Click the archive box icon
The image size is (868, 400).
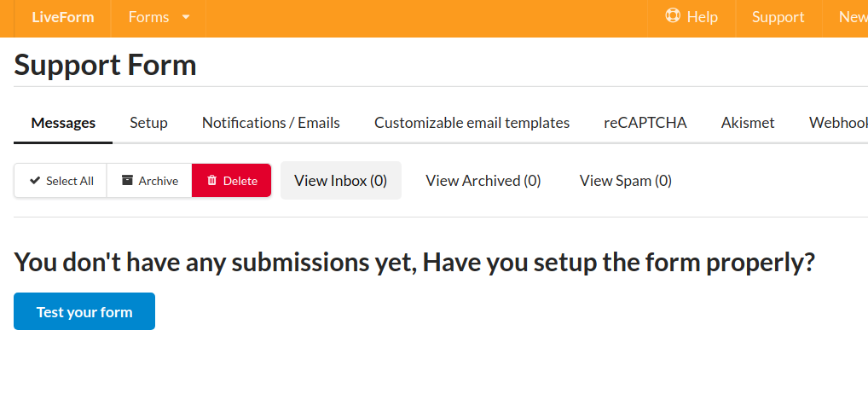click(127, 180)
